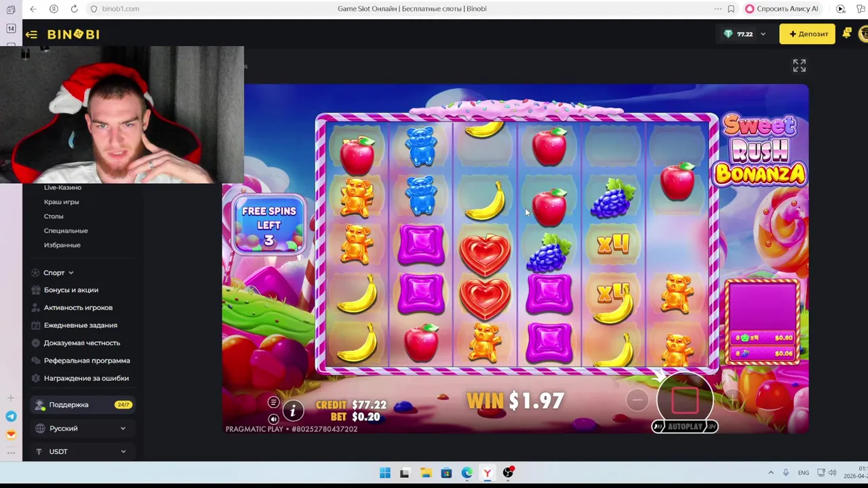Open the slot info i button

click(293, 410)
